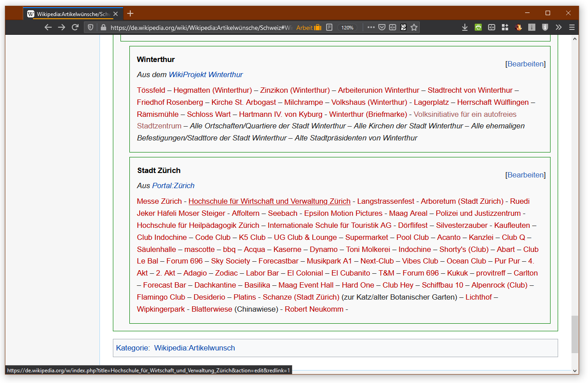Open a new tab with plus button
This screenshot has height=383, width=588.
coord(130,13)
